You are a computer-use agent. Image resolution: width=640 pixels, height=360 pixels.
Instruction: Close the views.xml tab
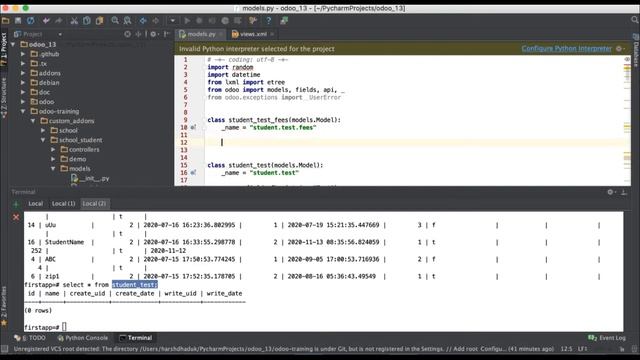click(272, 34)
